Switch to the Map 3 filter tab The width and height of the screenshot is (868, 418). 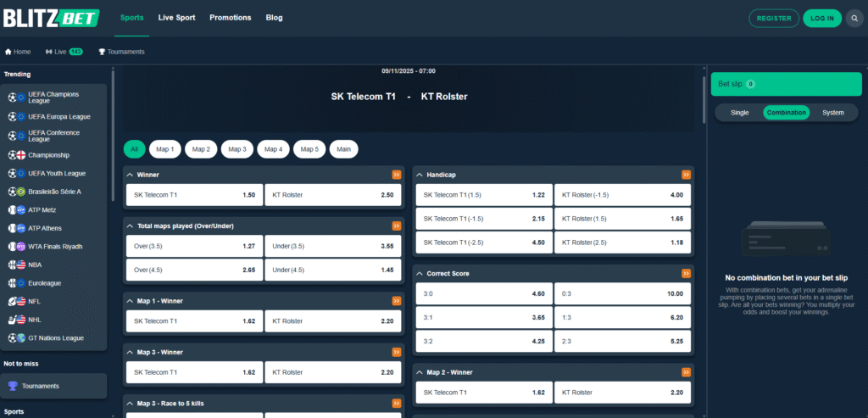[x=237, y=149]
